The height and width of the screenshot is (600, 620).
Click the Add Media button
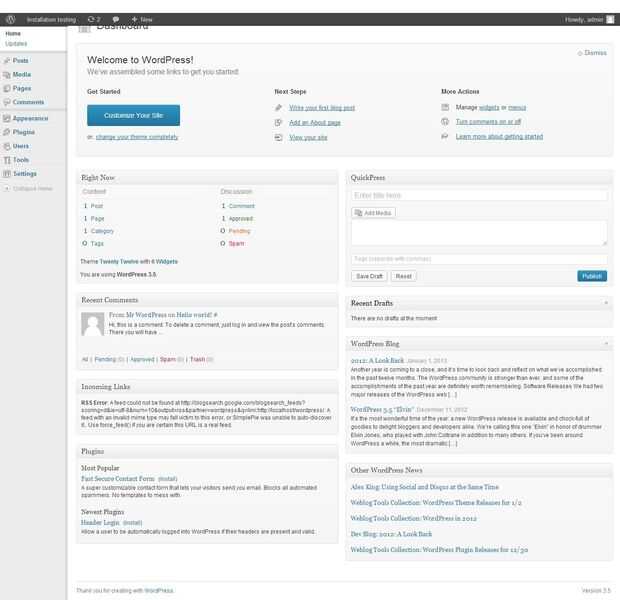point(373,213)
